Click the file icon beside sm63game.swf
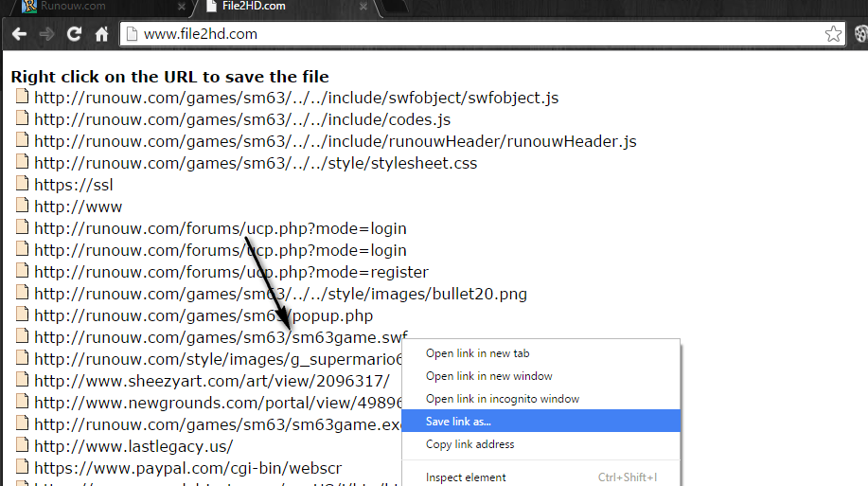The width and height of the screenshot is (868, 486). coord(22,335)
